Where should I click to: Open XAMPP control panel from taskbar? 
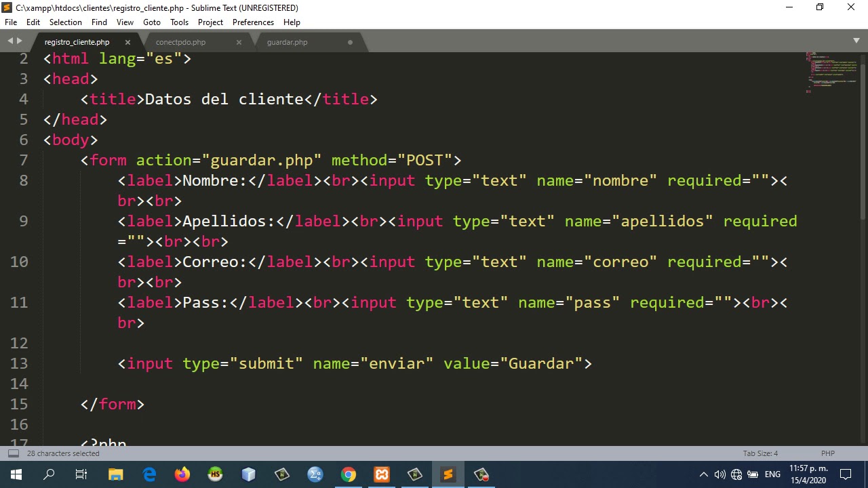[x=382, y=474]
